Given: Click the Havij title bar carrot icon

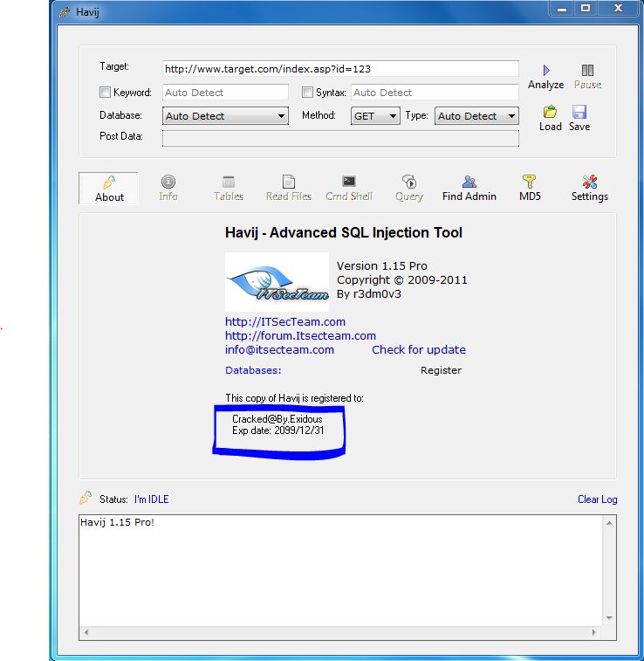Looking at the screenshot, I should [x=65, y=12].
